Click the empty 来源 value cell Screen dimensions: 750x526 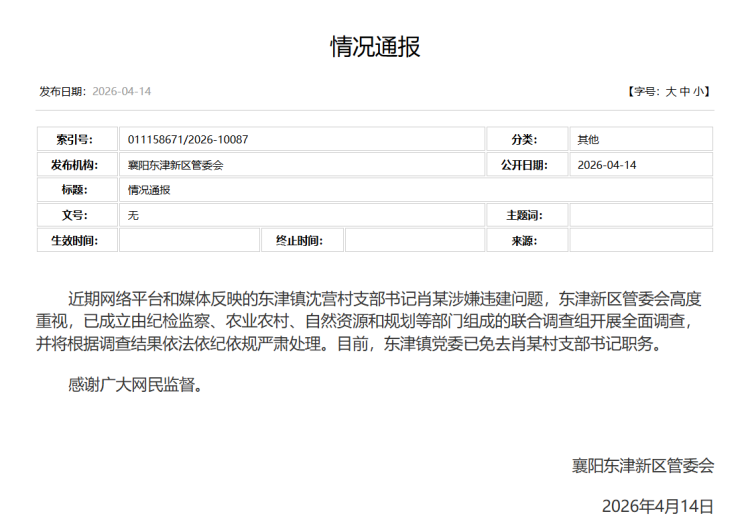coord(640,240)
